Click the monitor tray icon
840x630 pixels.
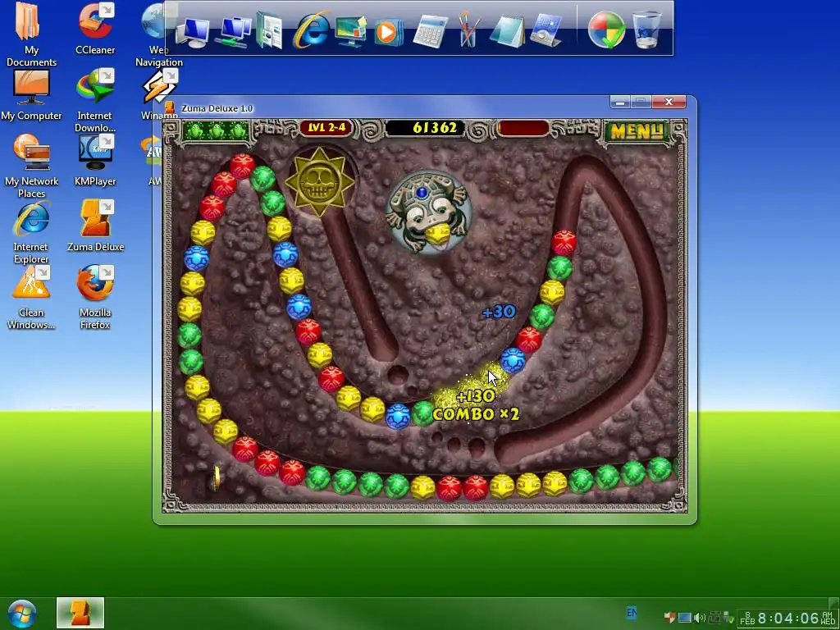[685, 618]
